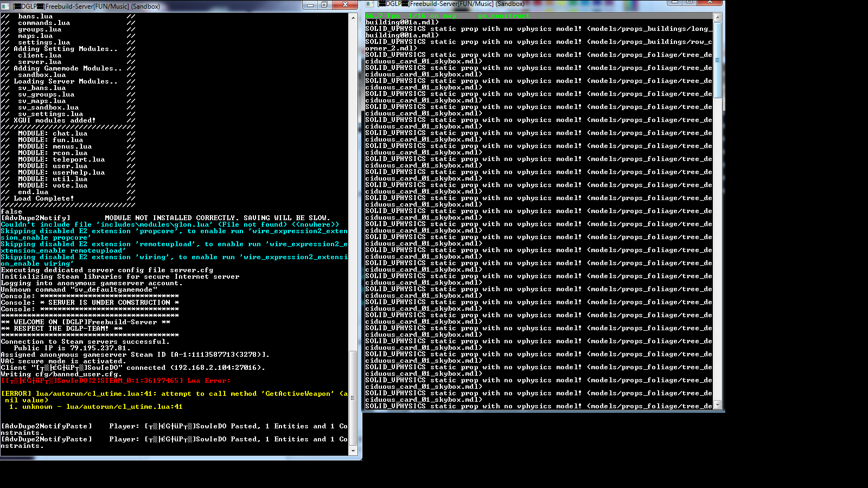Click the right console scrollbar down arrow
The height and width of the screenshot is (488, 868).
click(x=718, y=404)
